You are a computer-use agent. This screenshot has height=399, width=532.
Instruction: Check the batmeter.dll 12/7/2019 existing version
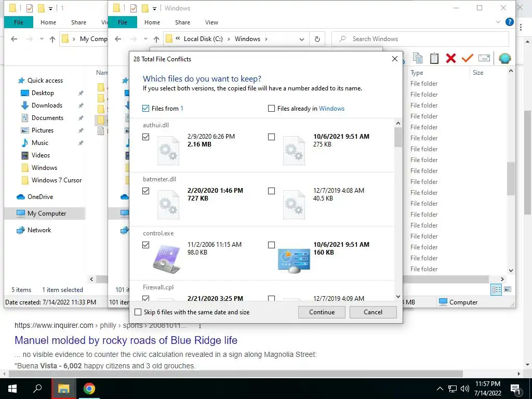tap(271, 191)
